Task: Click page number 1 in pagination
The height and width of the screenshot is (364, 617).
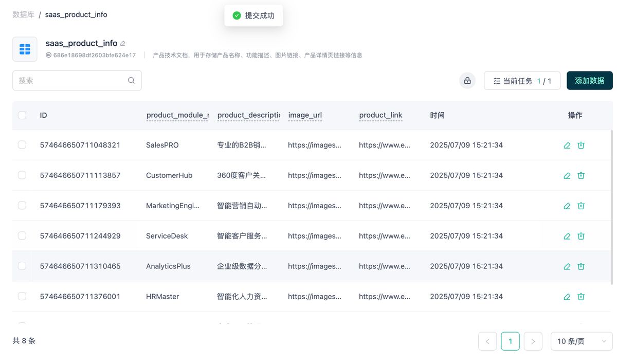Action: tap(510, 341)
